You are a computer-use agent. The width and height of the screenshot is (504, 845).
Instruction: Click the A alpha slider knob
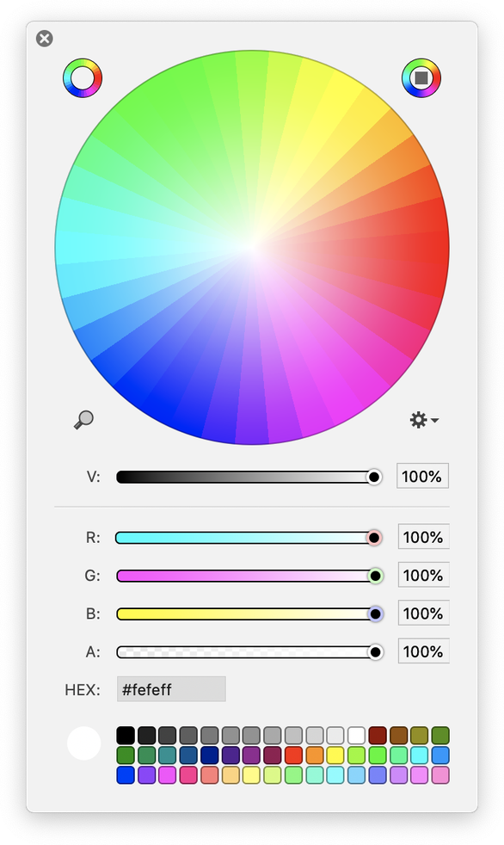tap(375, 652)
